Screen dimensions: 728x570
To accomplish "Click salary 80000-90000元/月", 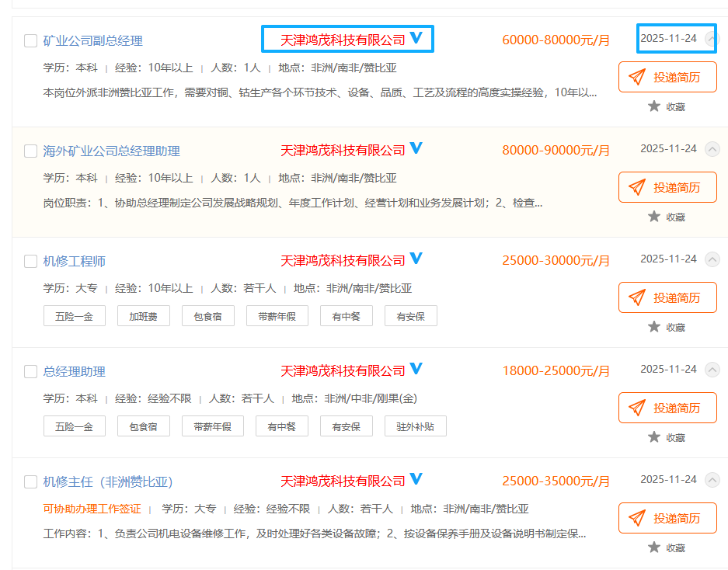I will click(556, 151).
